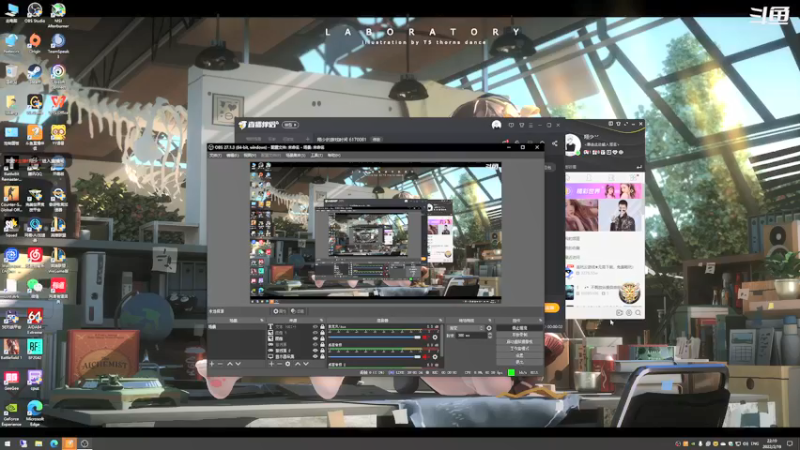Open OBS Studio desktop shortcut
The width and height of the screenshot is (800, 450).
pyautogui.click(x=35, y=12)
